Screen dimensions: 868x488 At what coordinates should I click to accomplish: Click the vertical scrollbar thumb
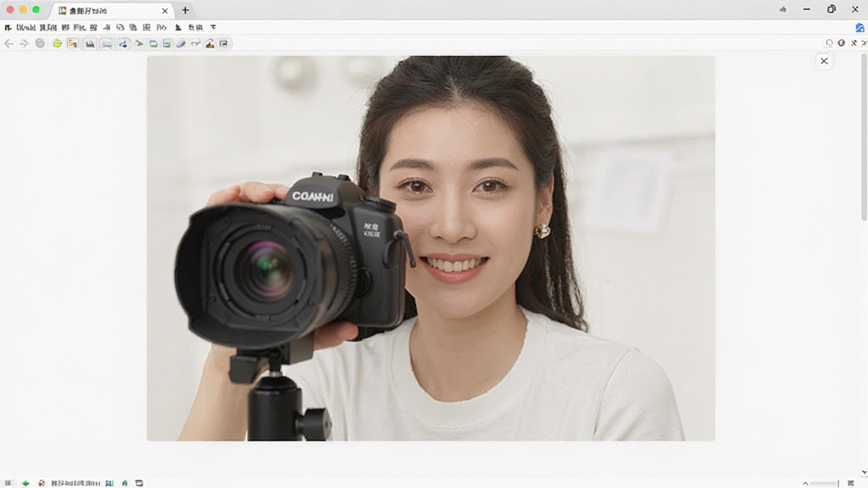tap(864, 137)
